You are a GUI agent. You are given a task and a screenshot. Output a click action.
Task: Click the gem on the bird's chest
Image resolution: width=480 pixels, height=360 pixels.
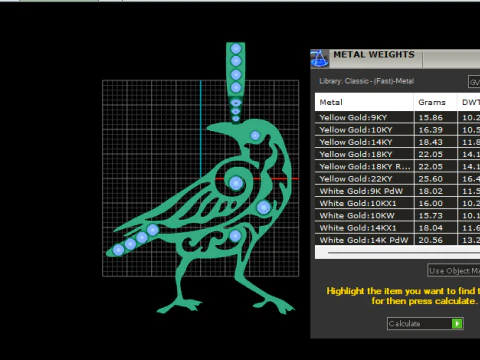(264, 207)
